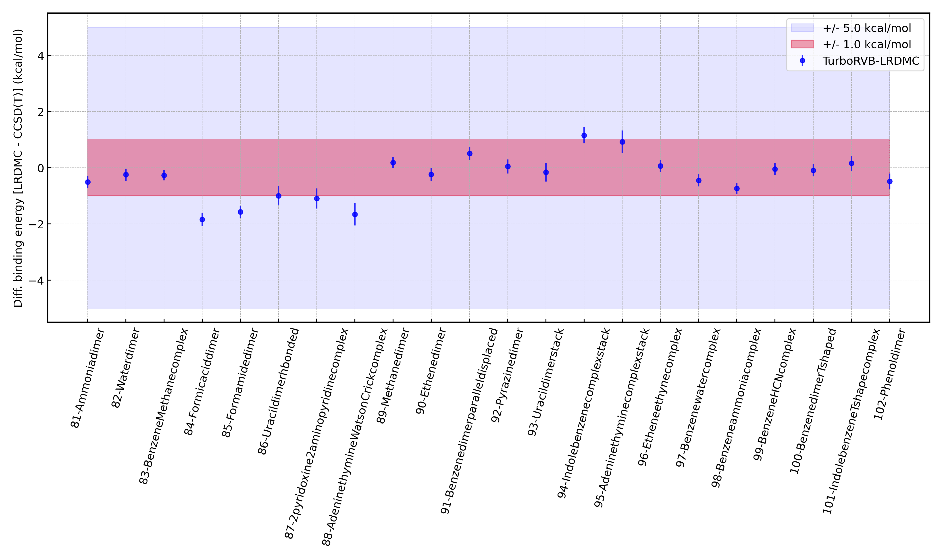The height and width of the screenshot is (560, 943).
Task: Click the 98-Benzeneammoniacomplex label
Action: pyautogui.click(x=736, y=408)
